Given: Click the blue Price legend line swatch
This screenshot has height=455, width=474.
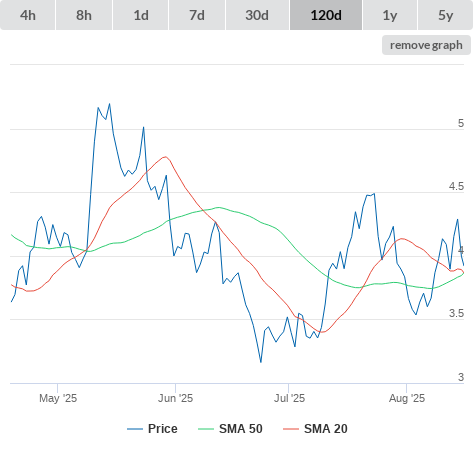Looking at the screenshot, I should (x=135, y=429).
